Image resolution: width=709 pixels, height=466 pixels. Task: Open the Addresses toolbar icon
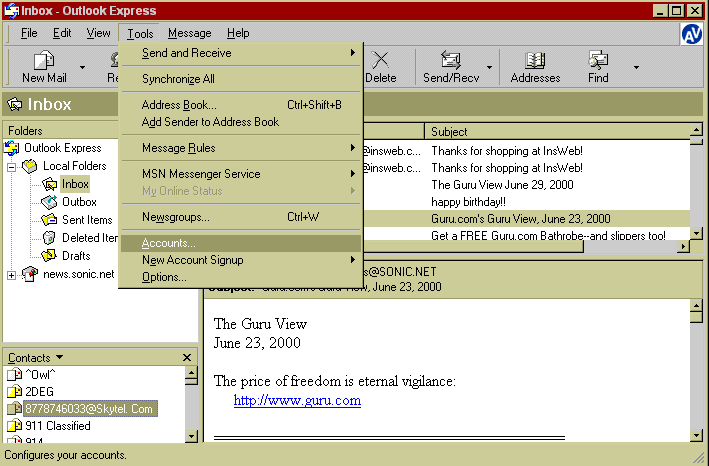pyautogui.click(x=535, y=60)
